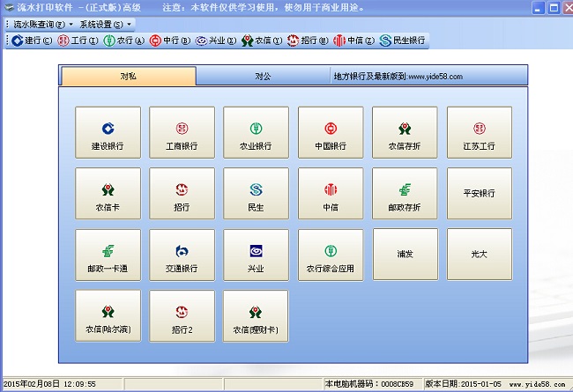The image size is (573, 392).
Task: Click the 民生银行 toolbar shortcut
Action: (403, 41)
